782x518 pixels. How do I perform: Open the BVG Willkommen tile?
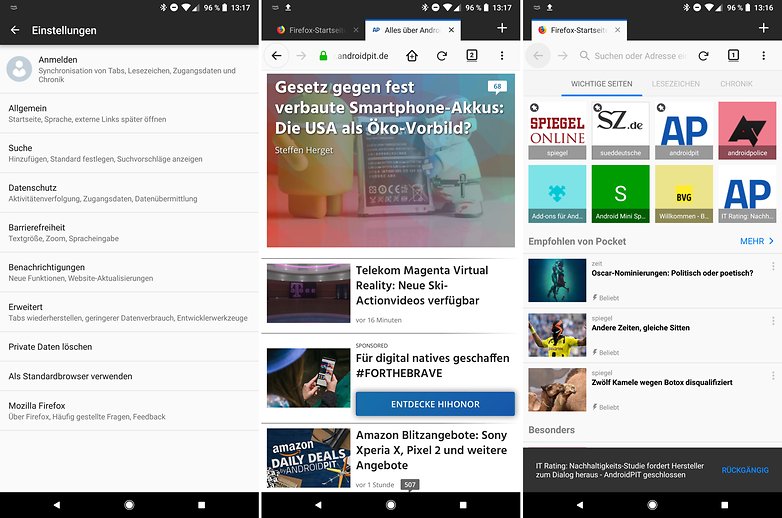tap(684, 194)
